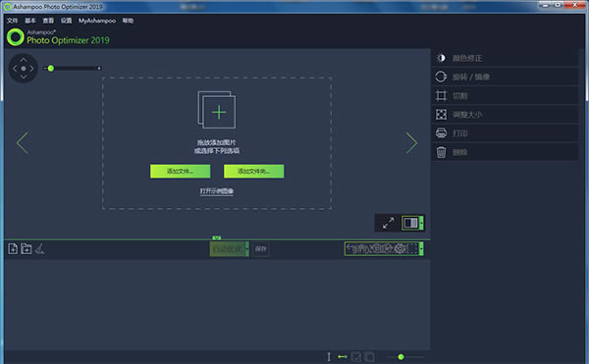Adjust the thumbnail size slider in status bar
Image resolution: width=589 pixels, height=364 pixels.
[401, 357]
